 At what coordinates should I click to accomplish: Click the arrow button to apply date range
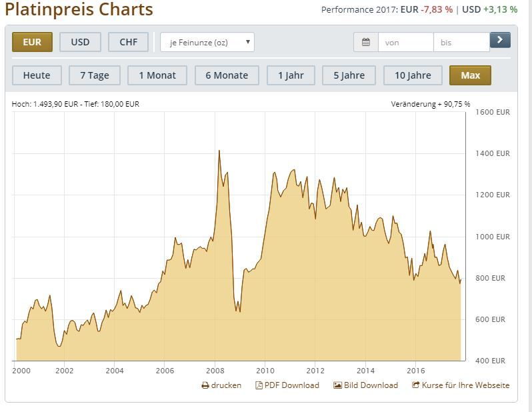click(x=500, y=41)
